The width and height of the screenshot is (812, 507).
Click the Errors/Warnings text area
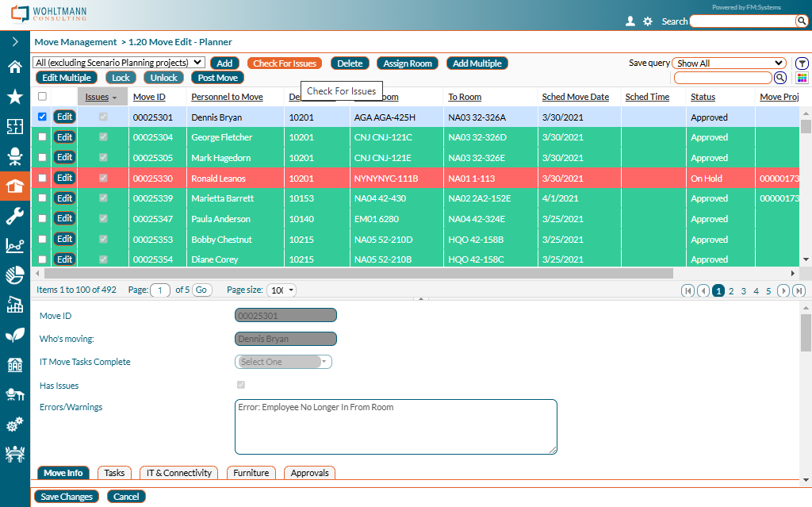tap(396, 427)
